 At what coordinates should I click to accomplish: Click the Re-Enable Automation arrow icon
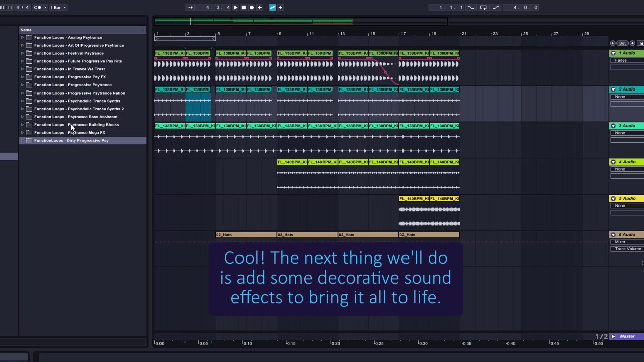pos(280,7)
